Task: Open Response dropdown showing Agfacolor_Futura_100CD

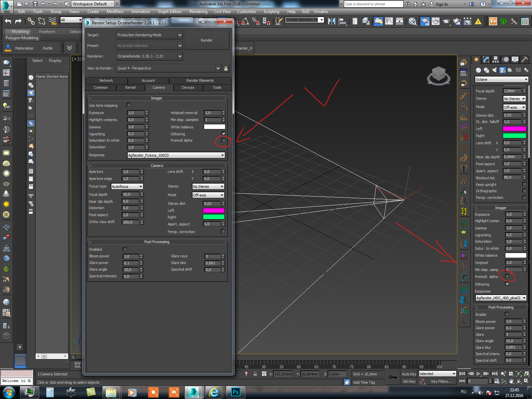Action: tap(176, 155)
